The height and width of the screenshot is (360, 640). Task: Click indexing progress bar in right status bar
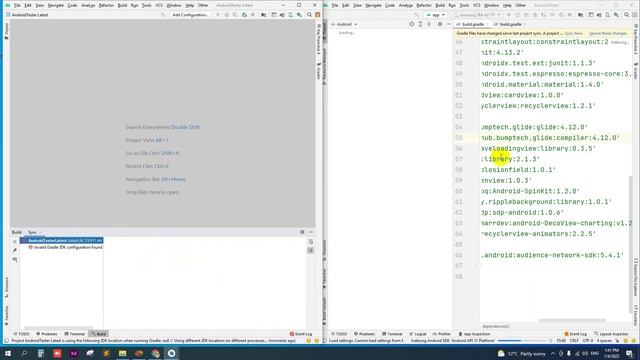[522, 340]
